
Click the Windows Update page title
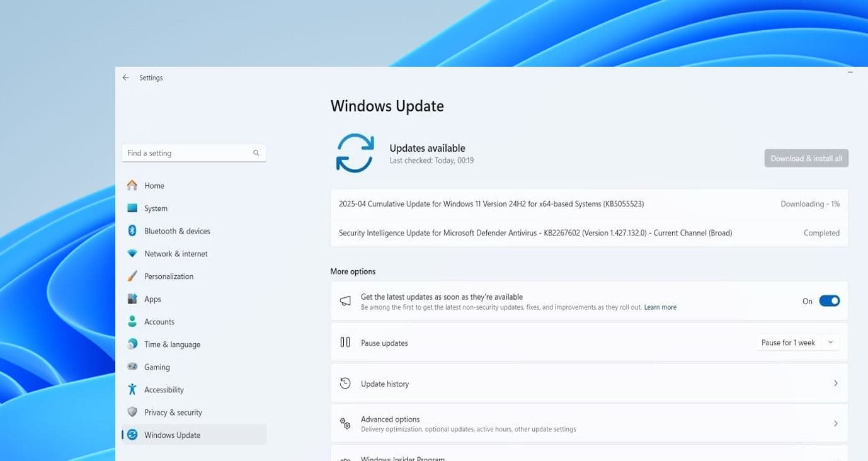[387, 106]
